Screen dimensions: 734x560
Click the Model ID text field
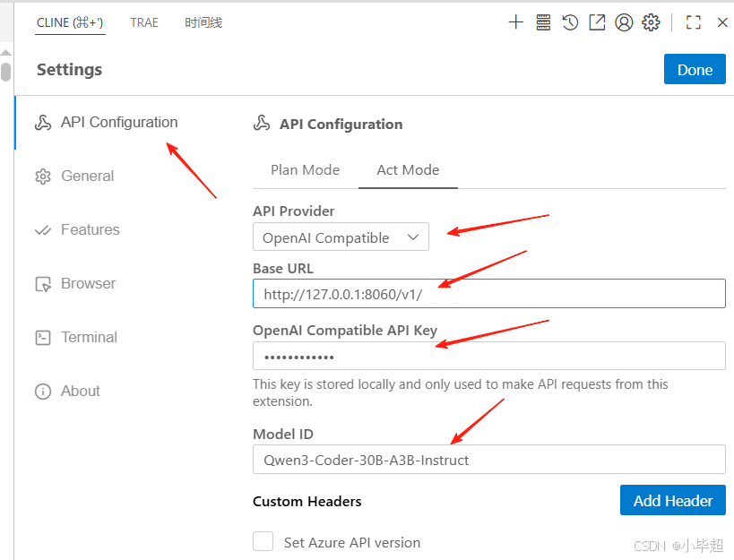[x=489, y=460]
